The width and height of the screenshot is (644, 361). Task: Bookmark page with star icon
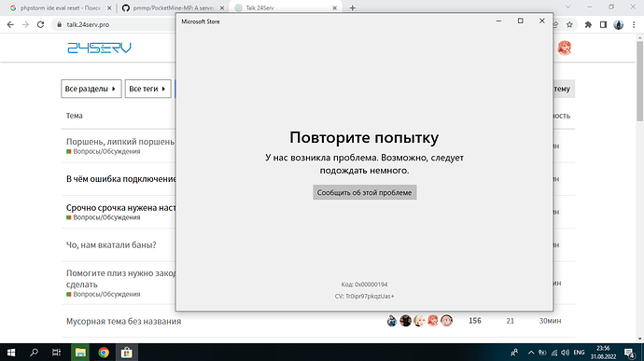569,24
